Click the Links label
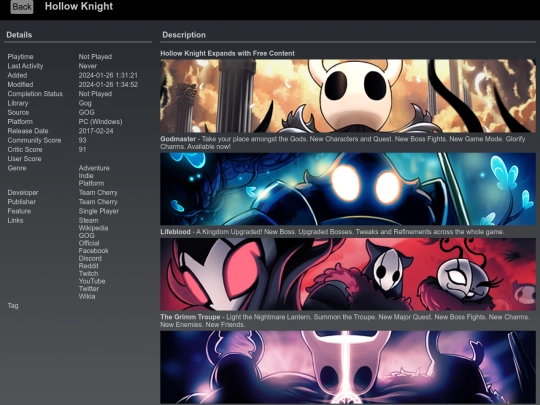Screen dimensions: 540x405 point(15,220)
